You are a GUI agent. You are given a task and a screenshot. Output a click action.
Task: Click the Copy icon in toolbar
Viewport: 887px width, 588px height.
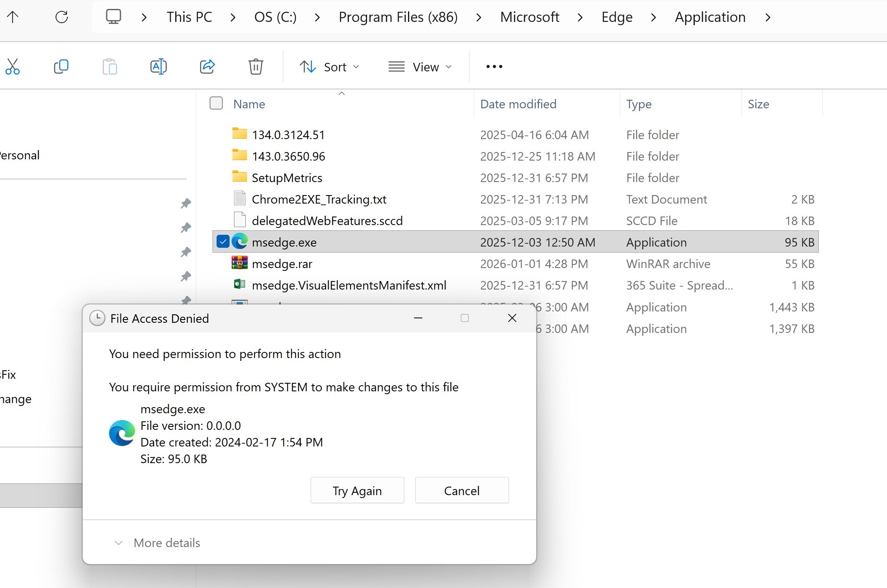coord(61,67)
